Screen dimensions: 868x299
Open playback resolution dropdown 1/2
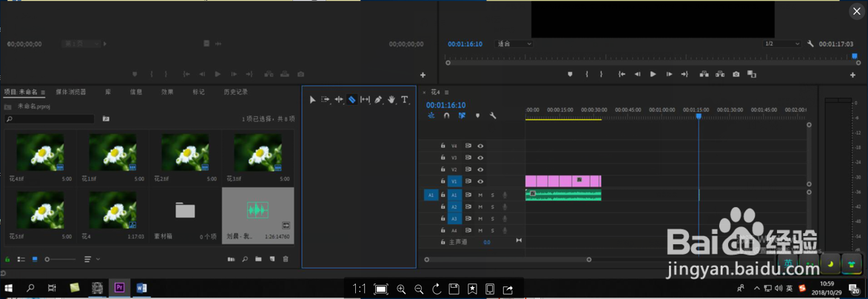tap(781, 44)
